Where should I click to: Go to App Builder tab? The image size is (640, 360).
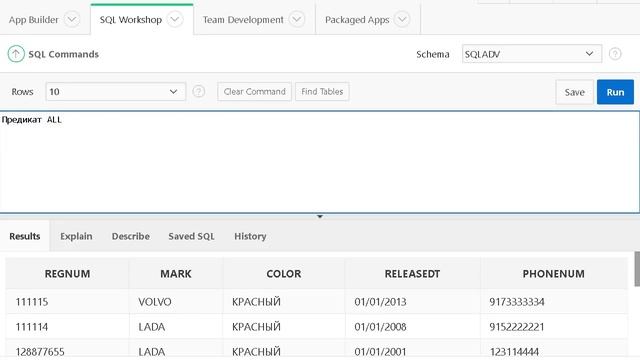(x=33, y=20)
